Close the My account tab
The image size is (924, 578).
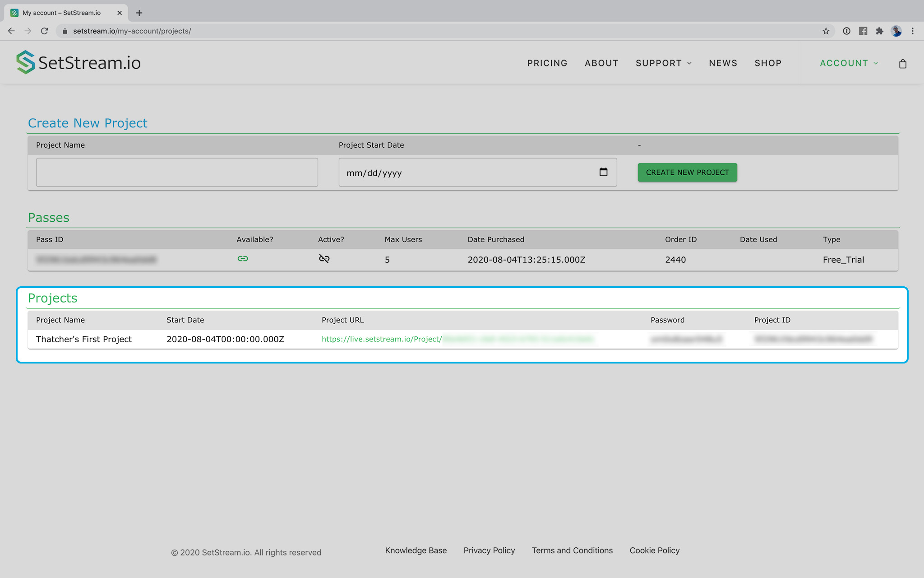pyautogui.click(x=120, y=13)
